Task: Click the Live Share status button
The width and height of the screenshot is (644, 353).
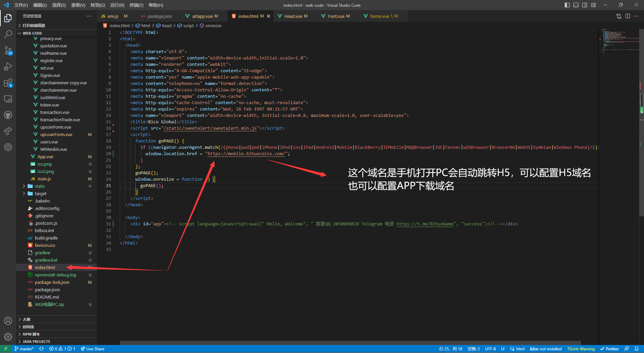Action: pos(93,349)
